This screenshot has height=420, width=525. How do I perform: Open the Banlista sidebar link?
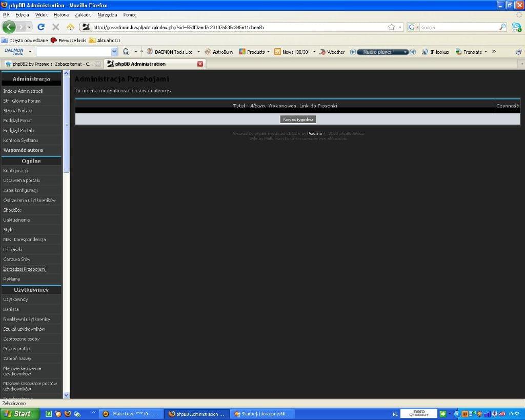click(11, 309)
